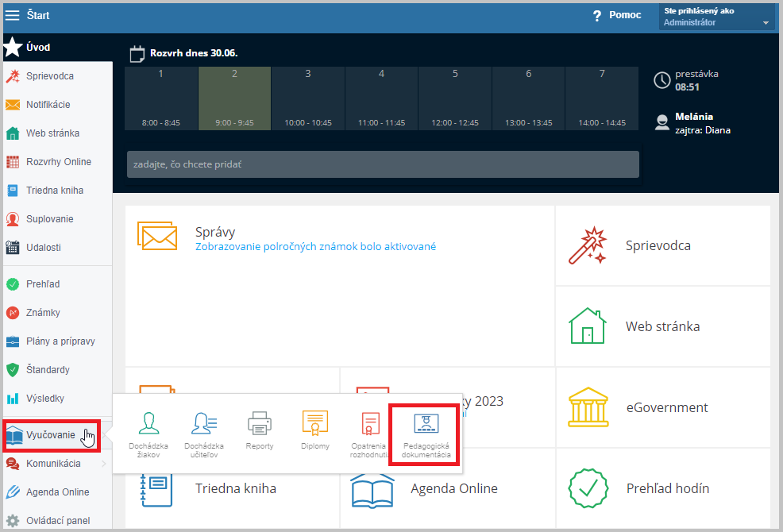
Task: Click the Pomoc help link
Action: point(616,15)
